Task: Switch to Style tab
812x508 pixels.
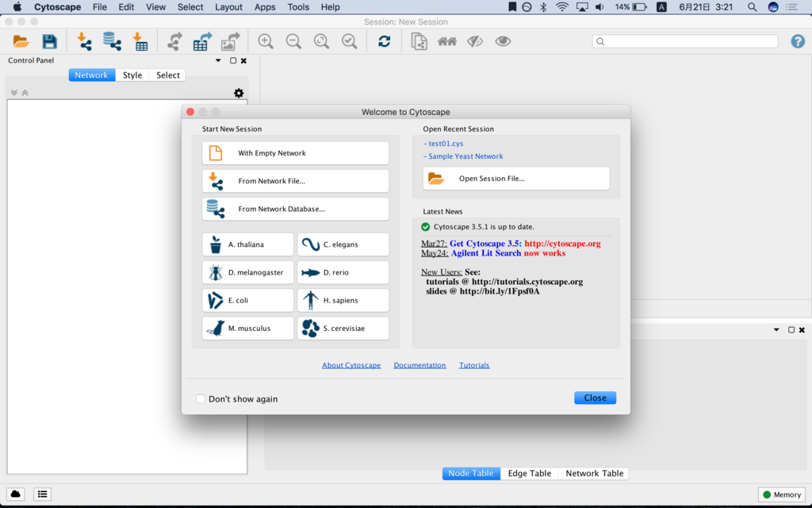Action: click(x=132, y=75)
